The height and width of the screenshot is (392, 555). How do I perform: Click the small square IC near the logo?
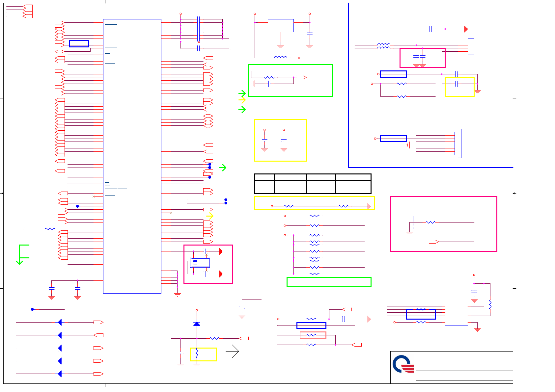pos(456,314)
